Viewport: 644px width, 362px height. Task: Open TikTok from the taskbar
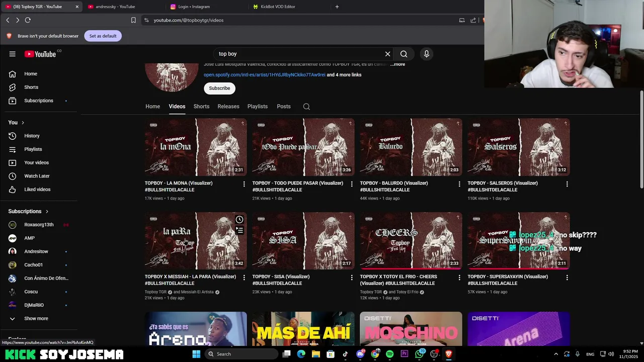pyautogui.click(x=345, y=354)
